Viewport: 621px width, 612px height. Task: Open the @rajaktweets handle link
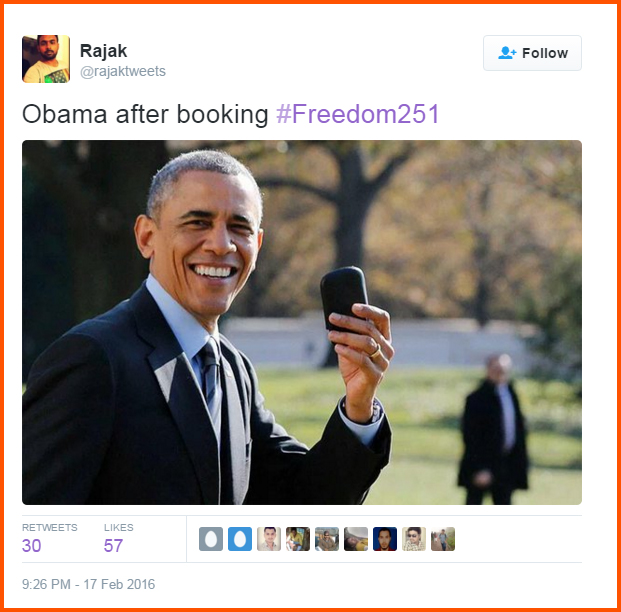pos(123,71)
